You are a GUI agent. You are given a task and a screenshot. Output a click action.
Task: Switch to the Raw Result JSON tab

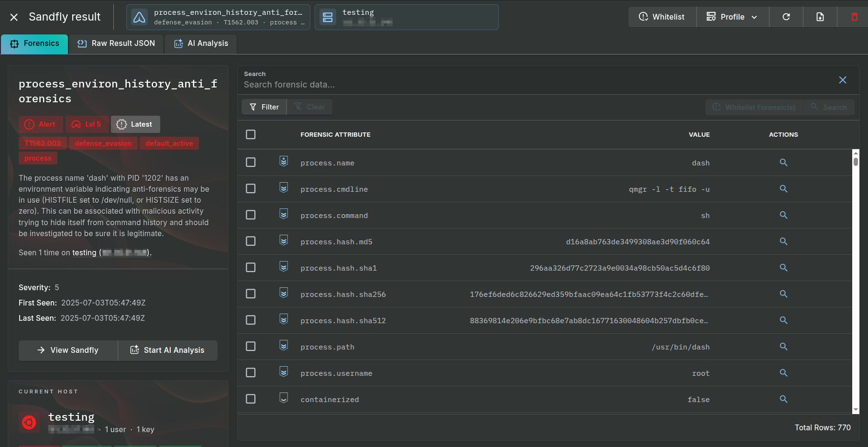point(116,44)
